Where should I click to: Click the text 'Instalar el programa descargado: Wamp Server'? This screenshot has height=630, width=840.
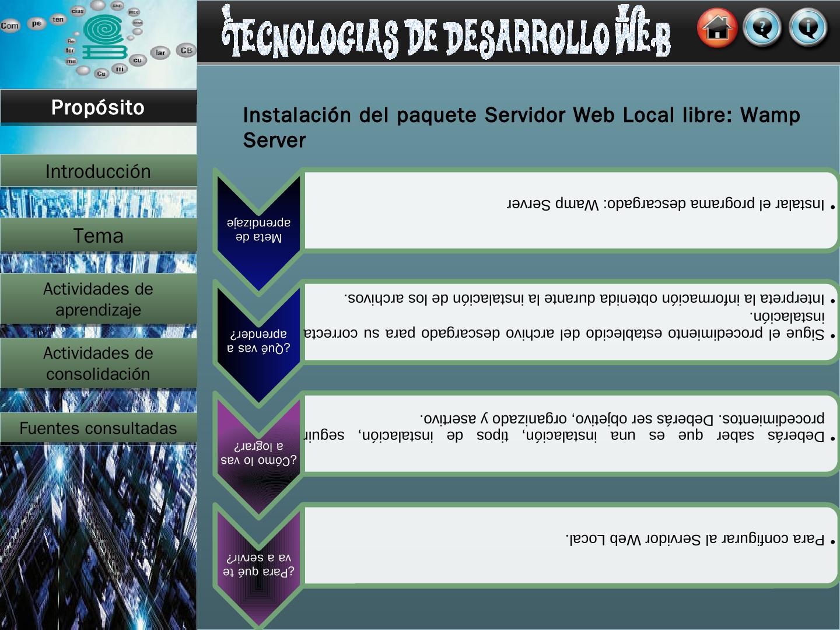pos(666,204)
